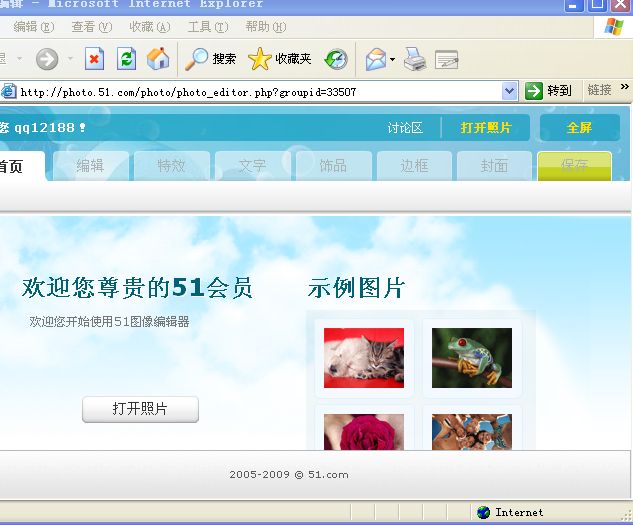633x525 pixels.
Task: Open the discussion area (讨论区) link
Action: [405, 128]
